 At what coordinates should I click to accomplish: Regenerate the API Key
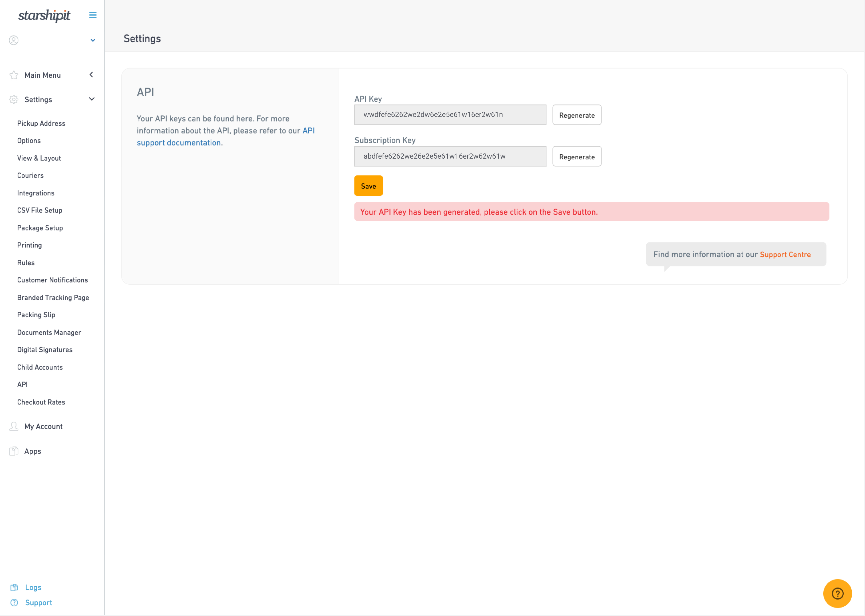[577, 115]
